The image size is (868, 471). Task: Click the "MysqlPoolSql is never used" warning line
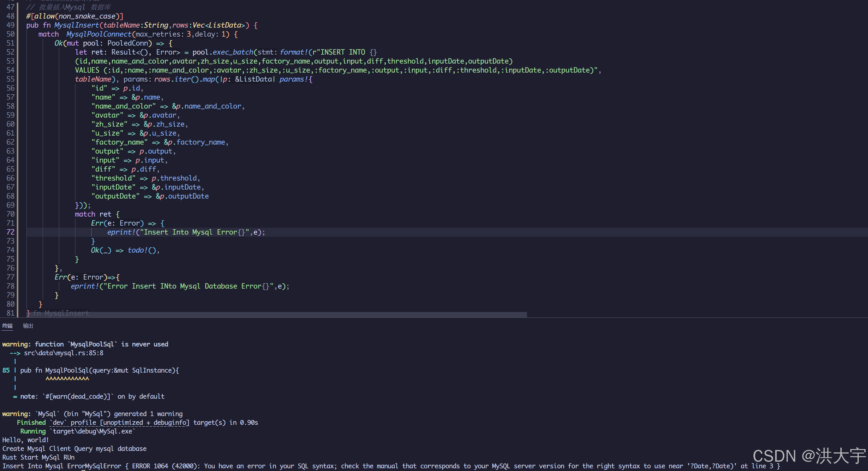coord(85,344)
